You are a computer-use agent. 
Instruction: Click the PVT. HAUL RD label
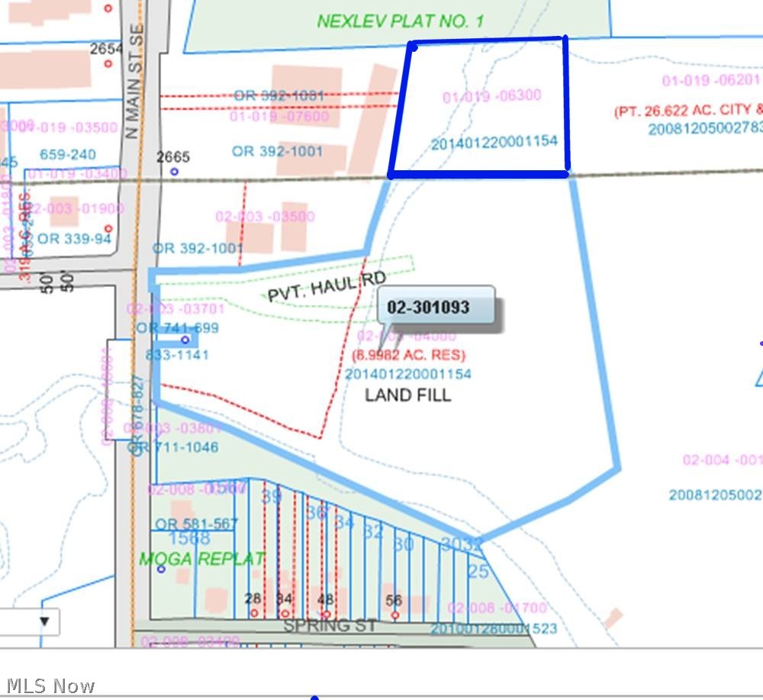tap(327, 286)
